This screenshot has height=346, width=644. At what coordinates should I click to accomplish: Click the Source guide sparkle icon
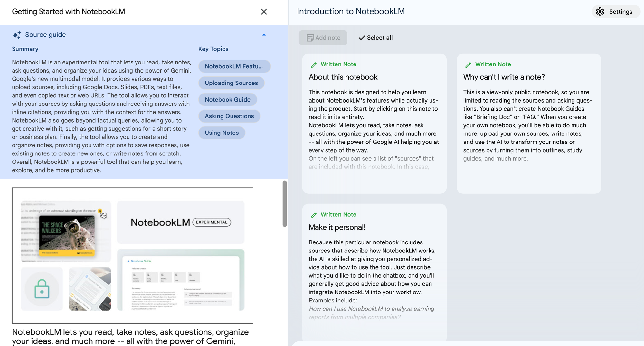coord(17,35)
